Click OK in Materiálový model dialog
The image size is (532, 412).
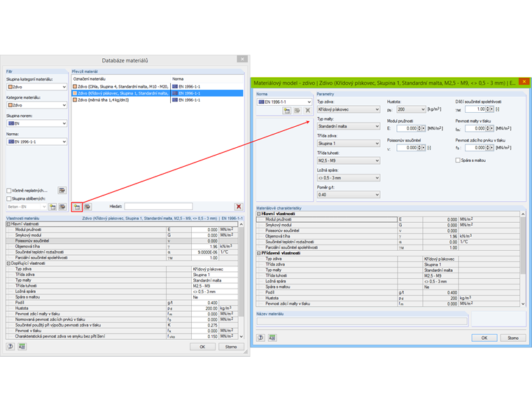tap(484, 338)
